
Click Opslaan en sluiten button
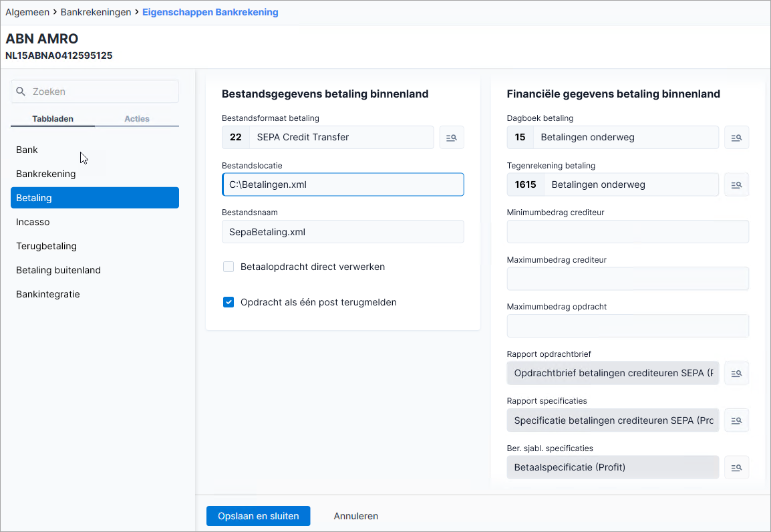click(258, 516)
